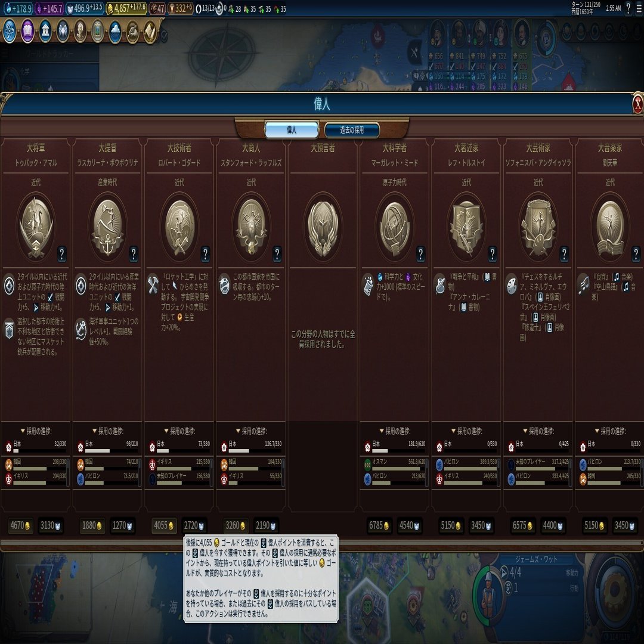The height and width of the screenshot is (644, 644).
Task: Patronize Great Writer for 5150 gold
Action: coord(451,525)
